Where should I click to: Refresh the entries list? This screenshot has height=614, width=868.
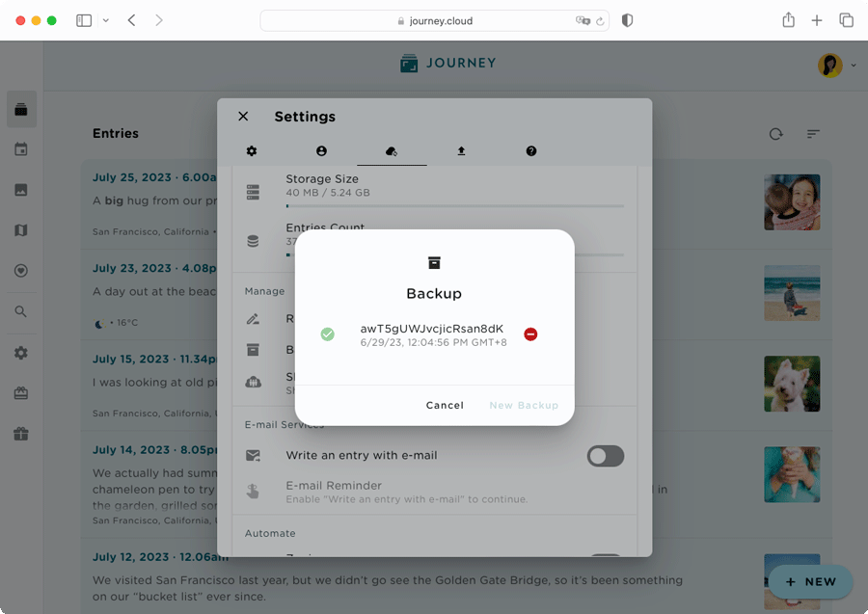775,134
